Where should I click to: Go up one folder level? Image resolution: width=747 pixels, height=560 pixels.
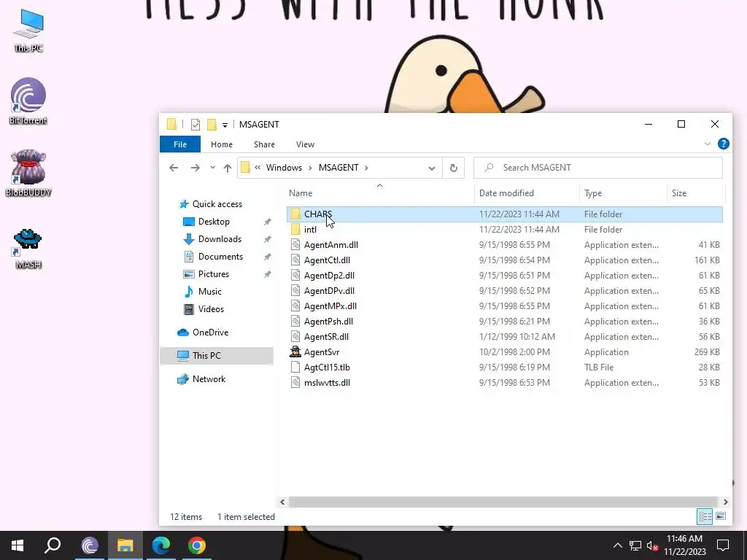point(228,168)
